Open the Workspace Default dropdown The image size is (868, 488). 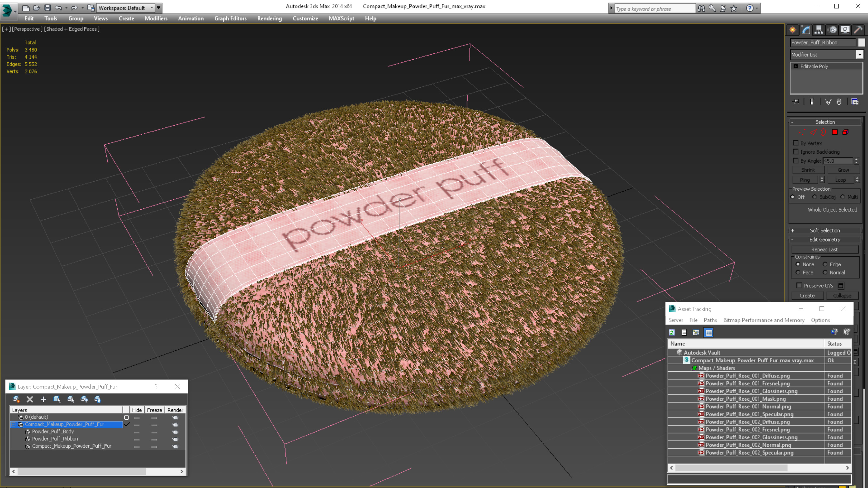125,8
